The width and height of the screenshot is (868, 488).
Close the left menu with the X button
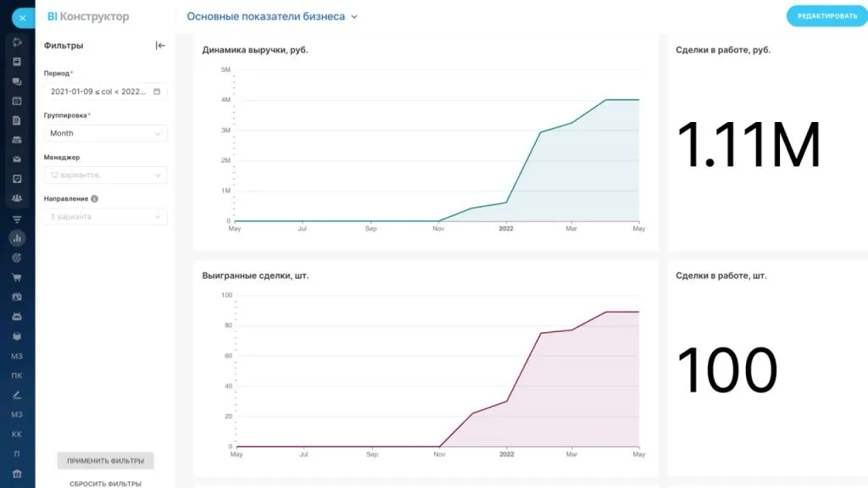pyautogui.click(x=23, y=18)
